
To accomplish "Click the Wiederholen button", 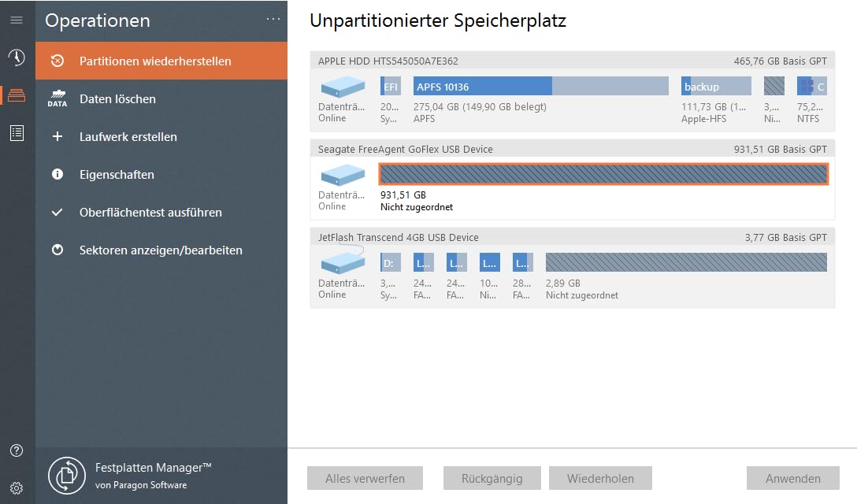I will click(600, 478).
